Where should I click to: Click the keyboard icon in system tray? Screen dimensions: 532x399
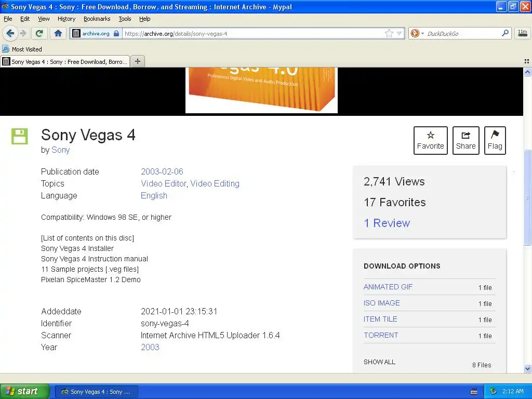pyautogui.click(x=474, y=392)
